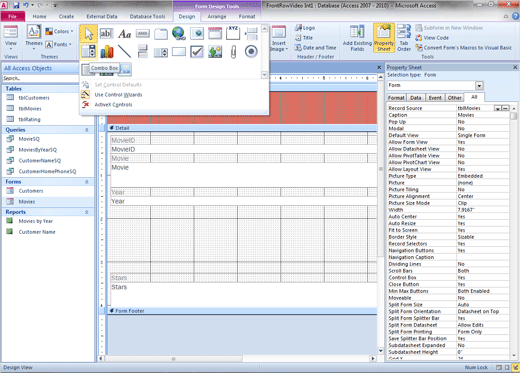Open the Form selection type combo box
This screenshot has height=373, width=520.
[x=479, y=86]
